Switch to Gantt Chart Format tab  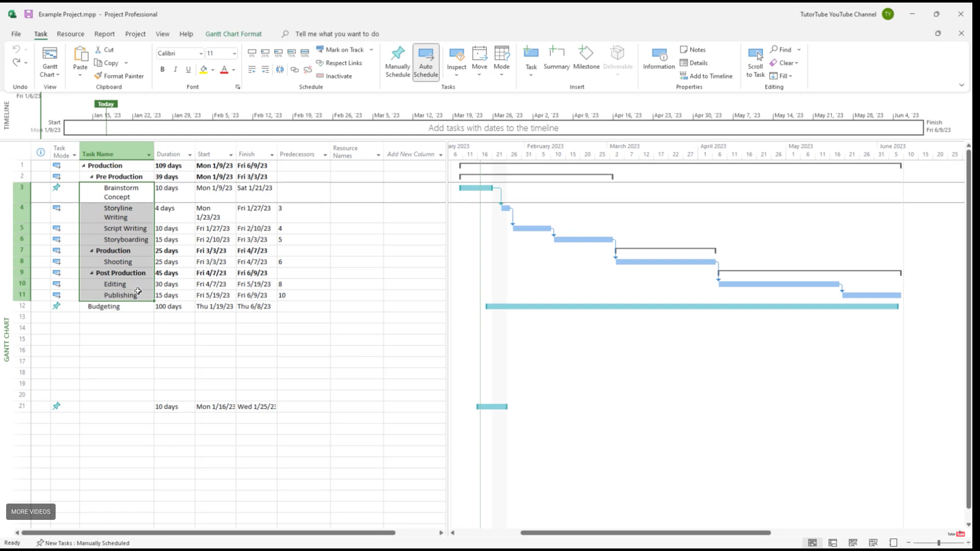pos(233,34)
